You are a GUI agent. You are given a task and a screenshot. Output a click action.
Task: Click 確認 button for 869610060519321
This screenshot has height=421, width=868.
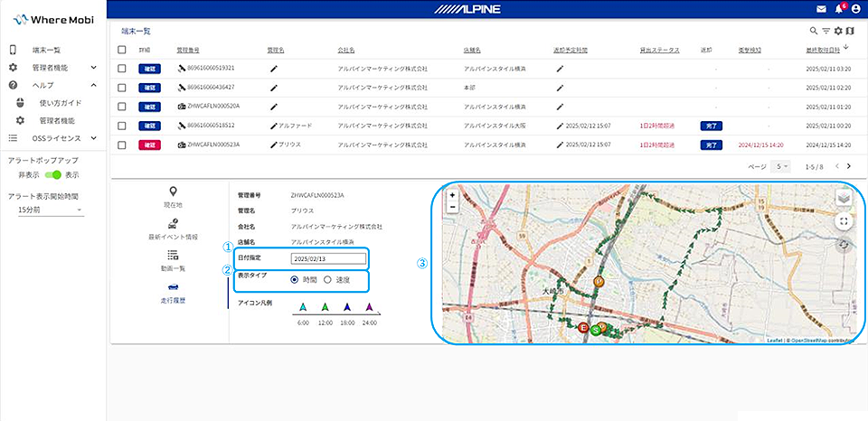(x=149, y=69)
